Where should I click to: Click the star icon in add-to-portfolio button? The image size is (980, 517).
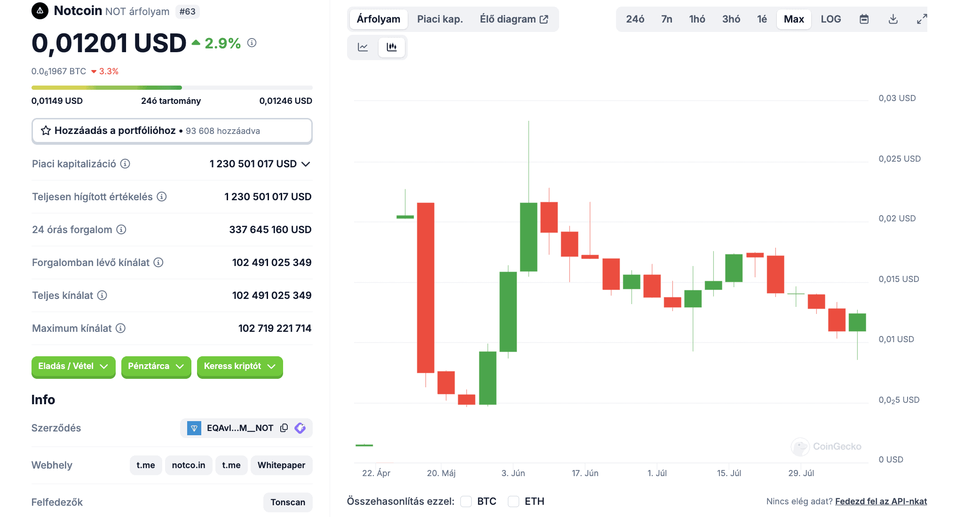pyautogui.click(x=46, y=131)
